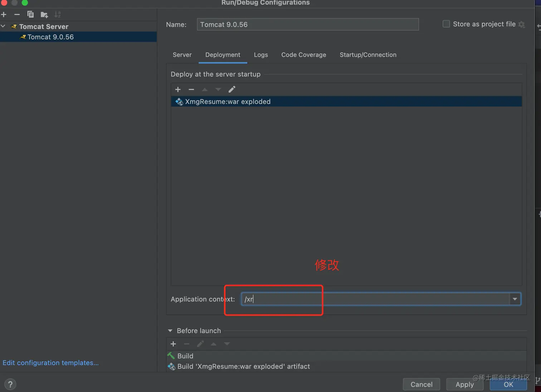Move Before launch task down
This screenshot has height=392, width=541.
click(227, 344)
